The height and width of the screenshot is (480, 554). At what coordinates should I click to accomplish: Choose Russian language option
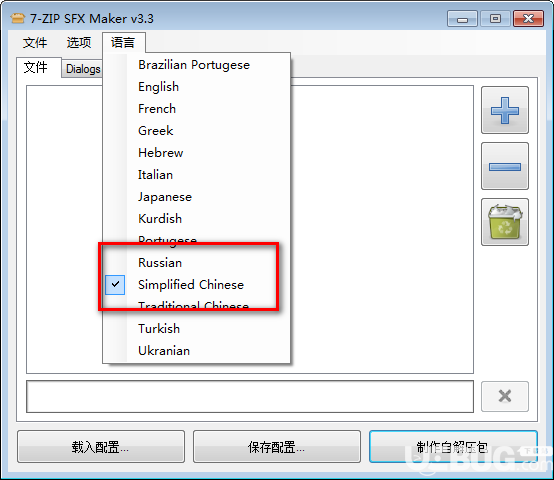[x=196, y=262]
